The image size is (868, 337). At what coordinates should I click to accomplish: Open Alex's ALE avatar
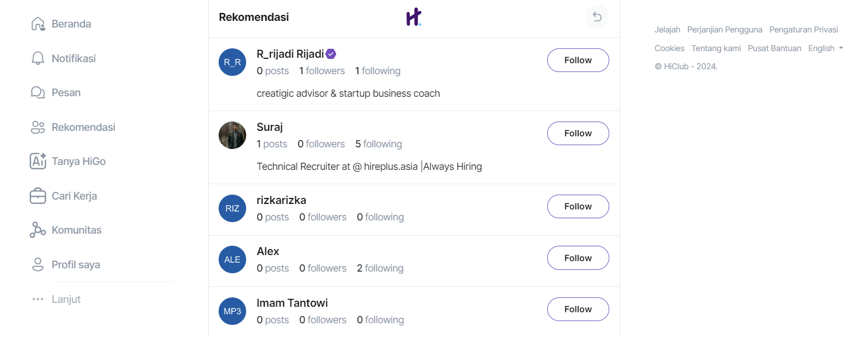pyautogui.click(x=232, y=259)
